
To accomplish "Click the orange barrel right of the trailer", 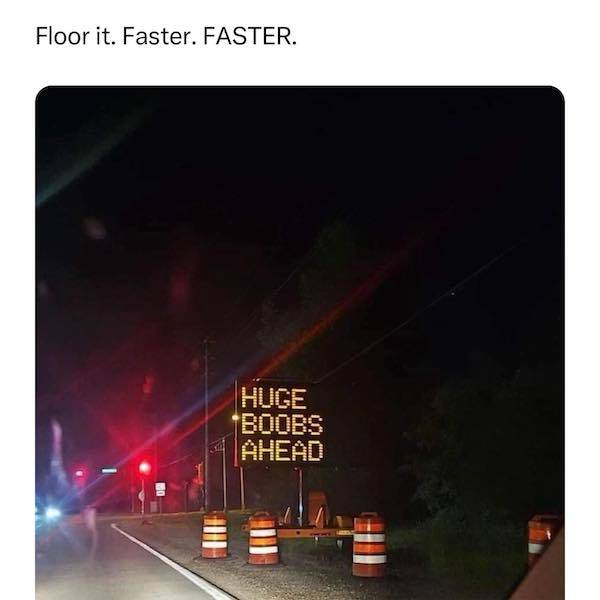I will [x=369, y=545].
